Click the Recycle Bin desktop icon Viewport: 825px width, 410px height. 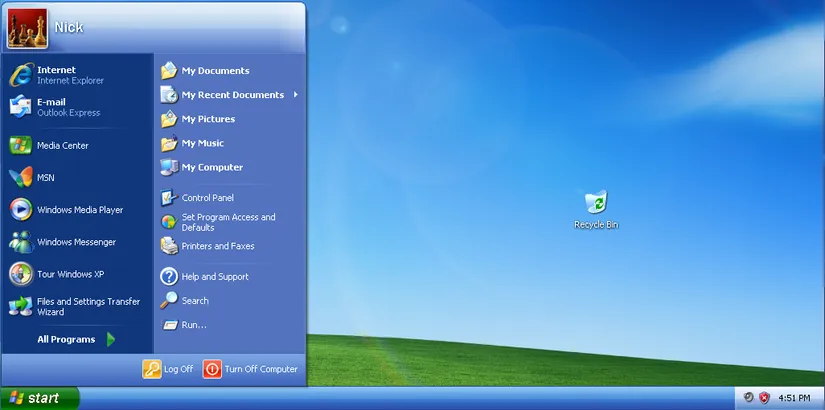[596, 209]
